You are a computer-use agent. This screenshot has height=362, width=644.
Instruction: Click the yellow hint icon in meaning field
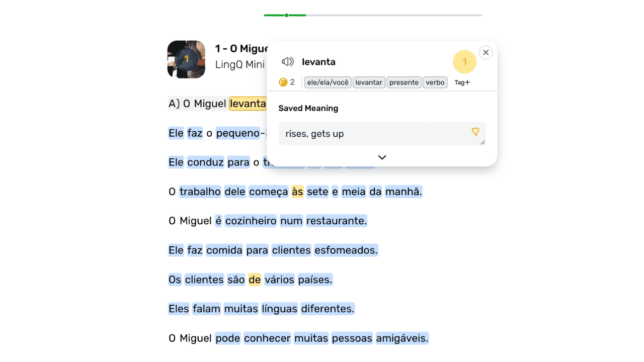pos(475,132)
